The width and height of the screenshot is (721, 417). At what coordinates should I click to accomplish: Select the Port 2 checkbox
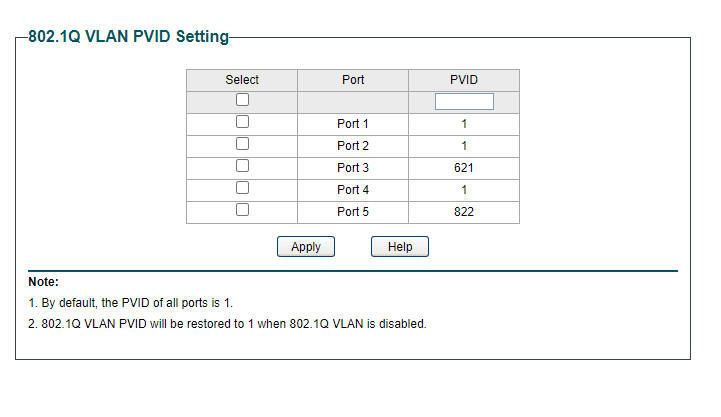coord(242,144)
